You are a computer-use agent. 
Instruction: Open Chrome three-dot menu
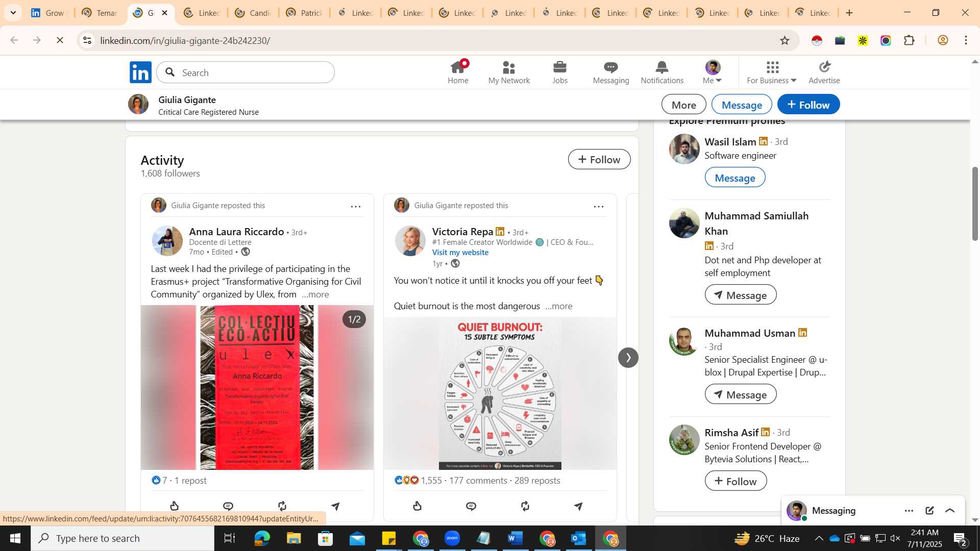[966, 40]
